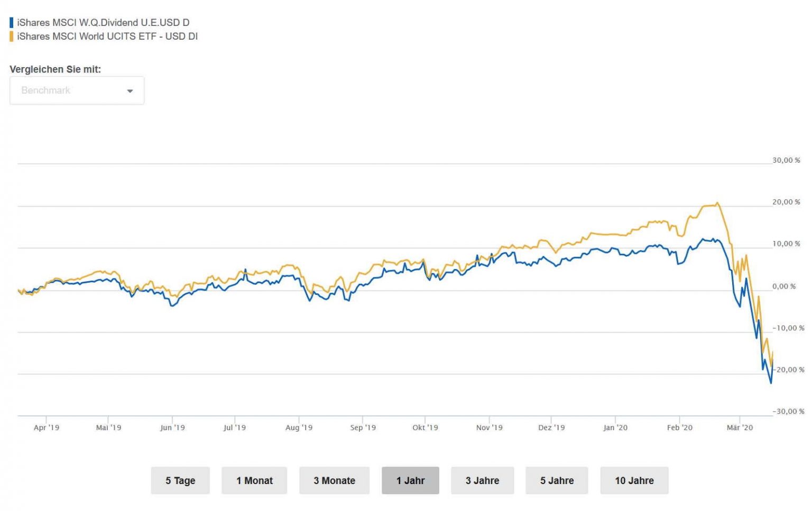The width and height of the screenshot is (812, 511).
Task: Display the 10 Jahre chart range
Action: [x=634, y=480]
